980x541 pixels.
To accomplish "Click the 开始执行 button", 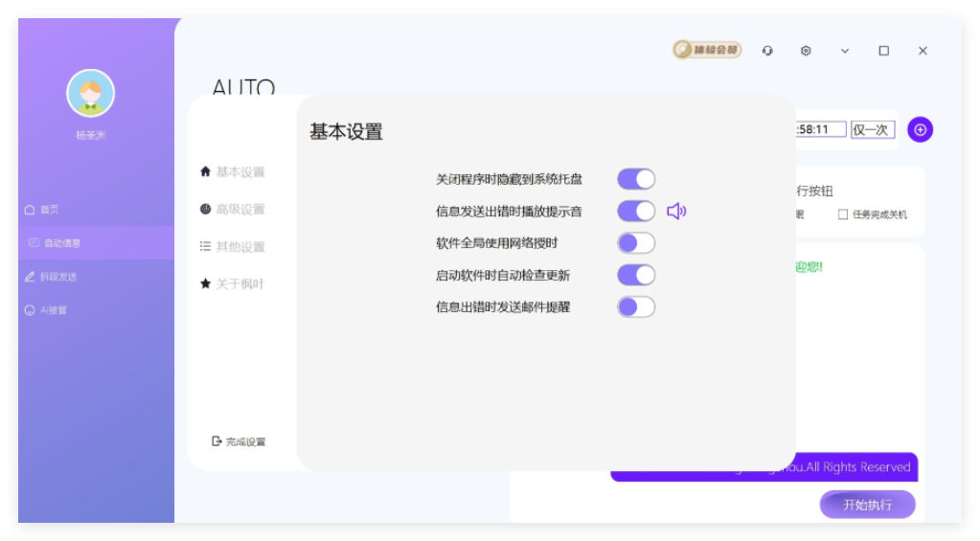I will click(x=868, y=505).
